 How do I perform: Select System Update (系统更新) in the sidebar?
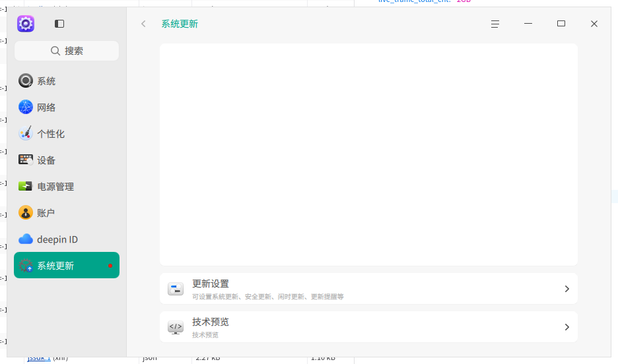55,266
